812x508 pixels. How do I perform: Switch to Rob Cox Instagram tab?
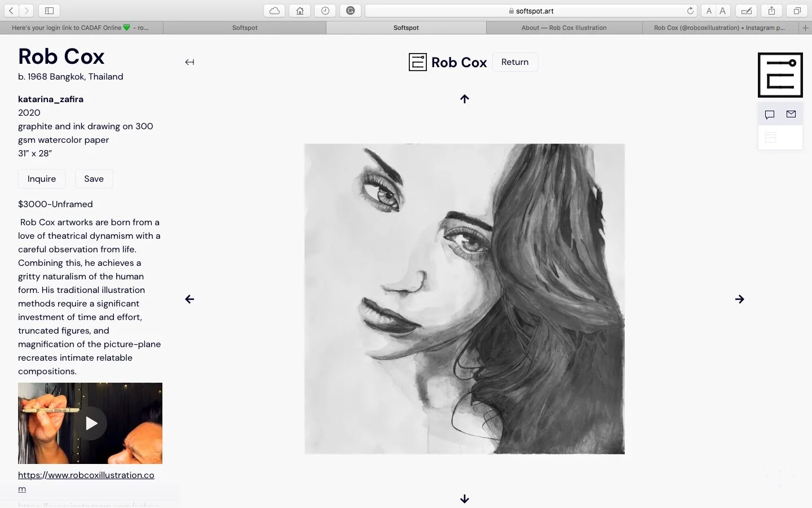click(x=720, y=27)
